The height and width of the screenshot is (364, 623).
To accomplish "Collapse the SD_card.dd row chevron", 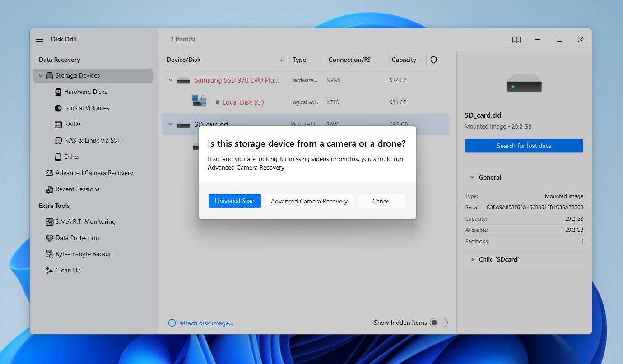I will 171,124.
